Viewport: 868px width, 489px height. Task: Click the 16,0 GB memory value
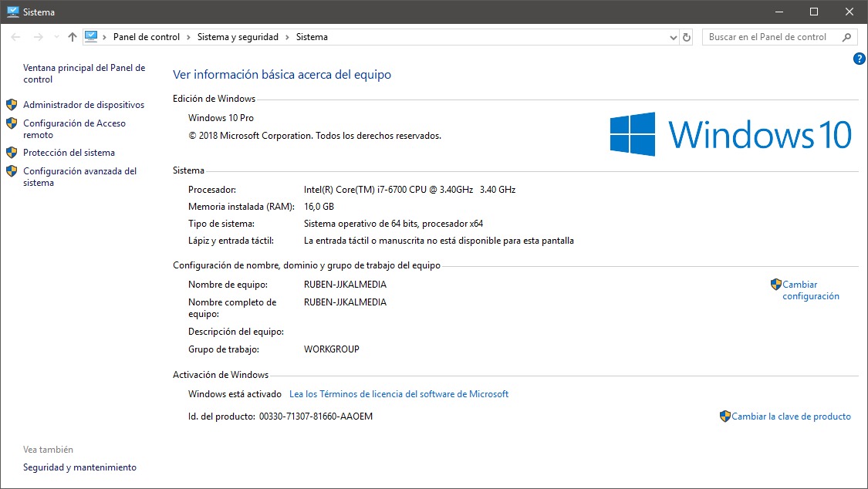point(319,207)
